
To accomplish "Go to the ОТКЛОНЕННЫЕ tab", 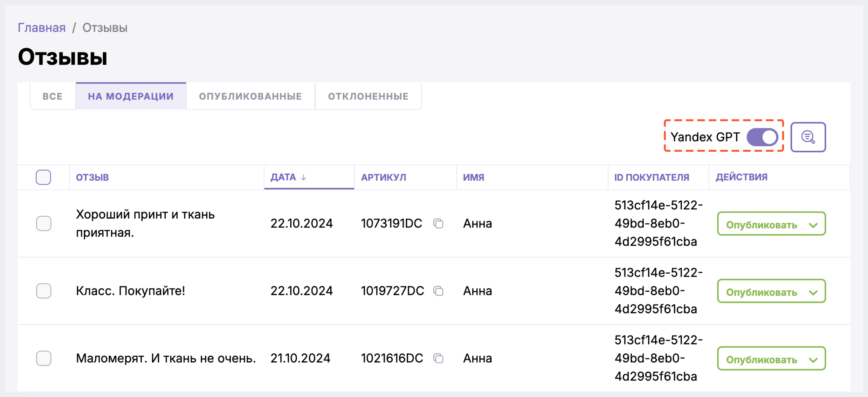I will (368, 96).
